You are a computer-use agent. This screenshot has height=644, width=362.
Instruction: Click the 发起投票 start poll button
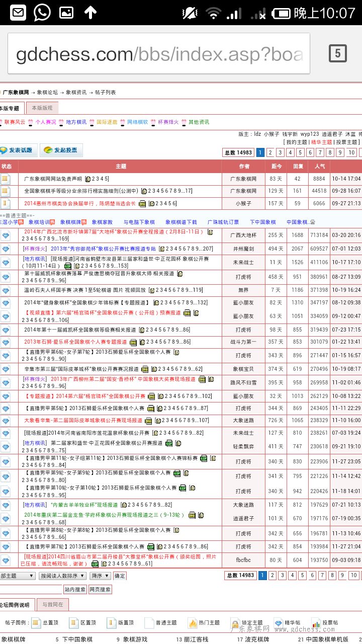click(x=61, y=150)
